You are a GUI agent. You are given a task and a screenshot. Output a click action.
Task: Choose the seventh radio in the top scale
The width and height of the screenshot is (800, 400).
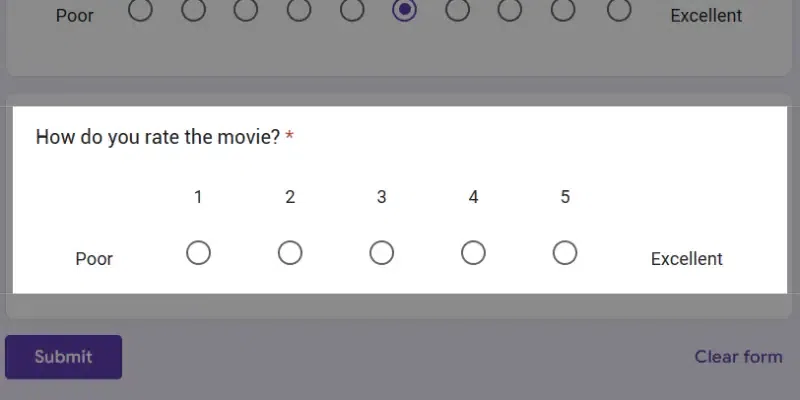pyautogui.click(x=458, y=10)
